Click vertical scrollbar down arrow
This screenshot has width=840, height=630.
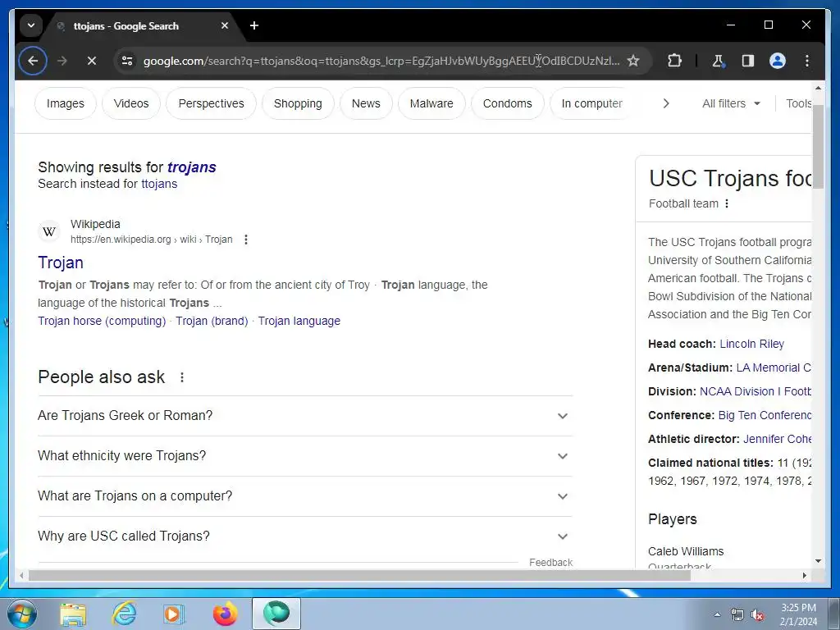click(818, 561)
